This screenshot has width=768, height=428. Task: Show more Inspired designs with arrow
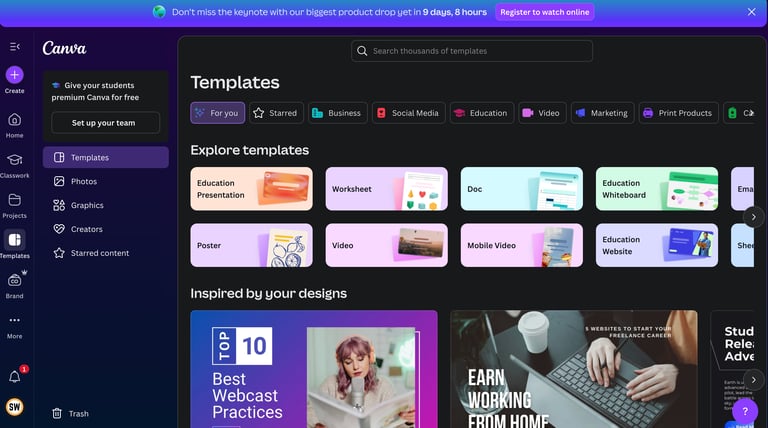753,380
